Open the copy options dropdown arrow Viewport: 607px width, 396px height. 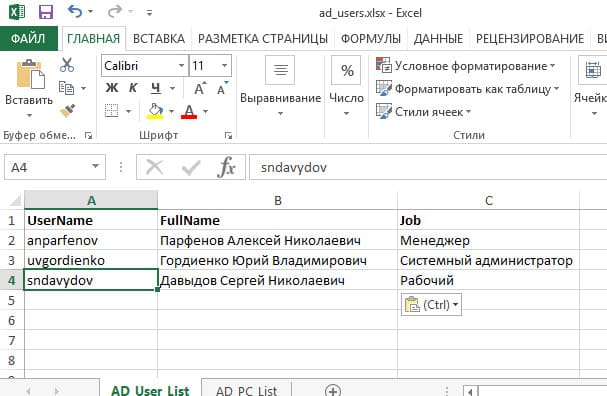pyautogui.click(x=83, y=89)
